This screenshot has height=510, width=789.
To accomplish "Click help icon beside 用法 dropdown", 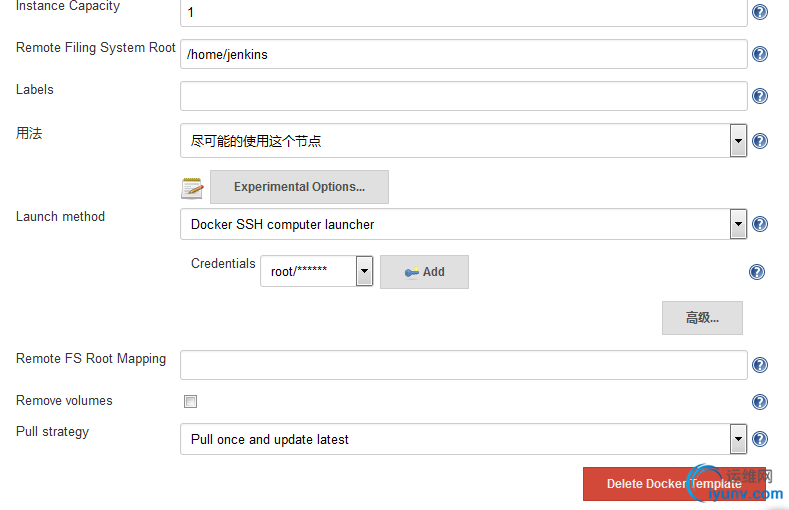I will tap(759, 141).
